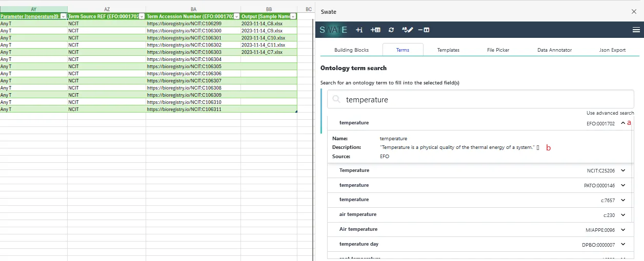Click cell with NCIT:C106305 URL
This screenshot has width=644, height=261.
(x=193, y=67)
